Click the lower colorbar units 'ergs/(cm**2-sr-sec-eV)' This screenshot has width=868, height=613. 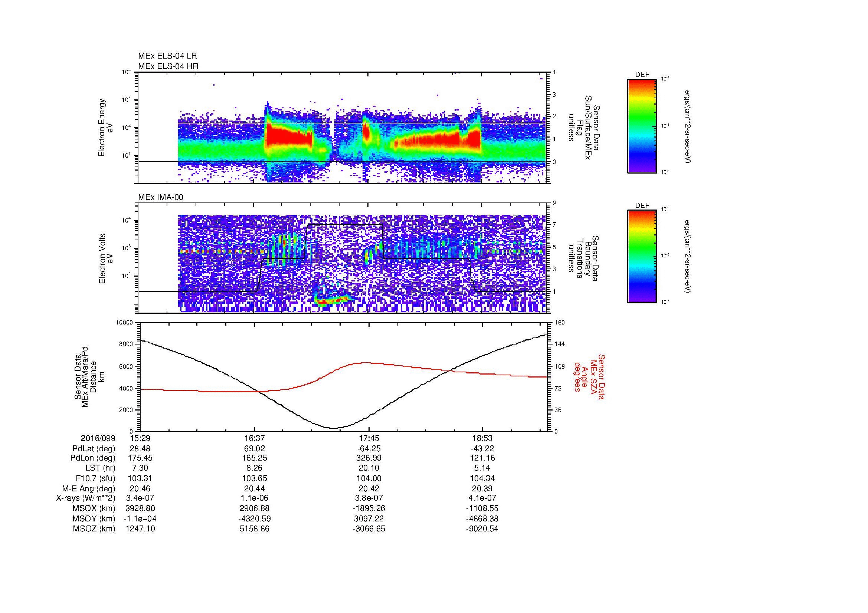click(x=688, y=257)
